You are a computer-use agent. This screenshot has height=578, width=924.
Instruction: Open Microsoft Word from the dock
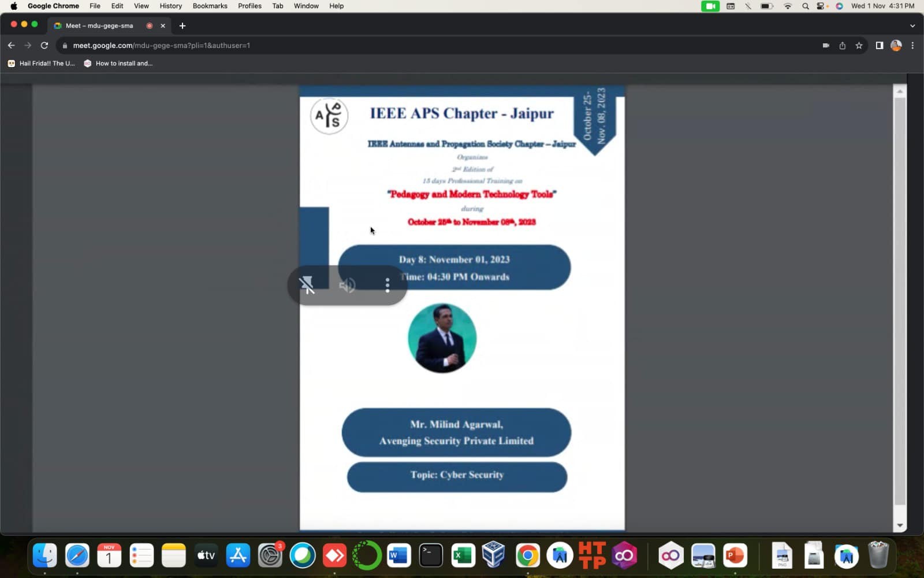click(x=398, y=555)
